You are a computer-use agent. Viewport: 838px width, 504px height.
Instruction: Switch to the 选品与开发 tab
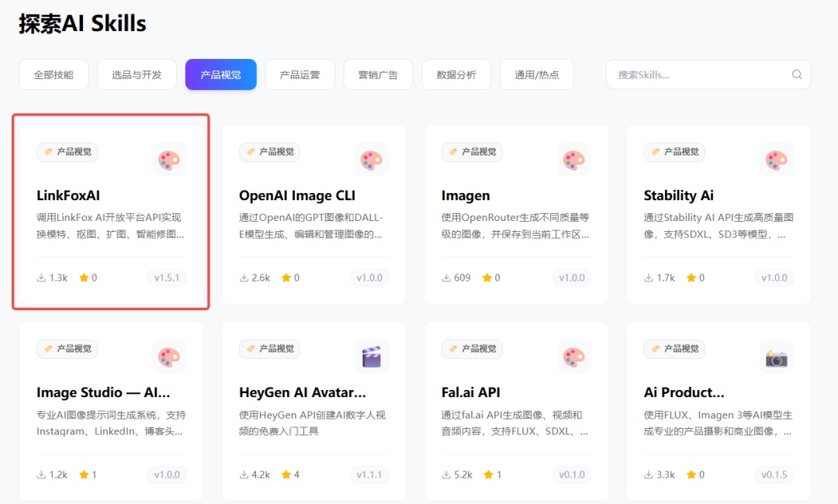[x=137, y=74]
